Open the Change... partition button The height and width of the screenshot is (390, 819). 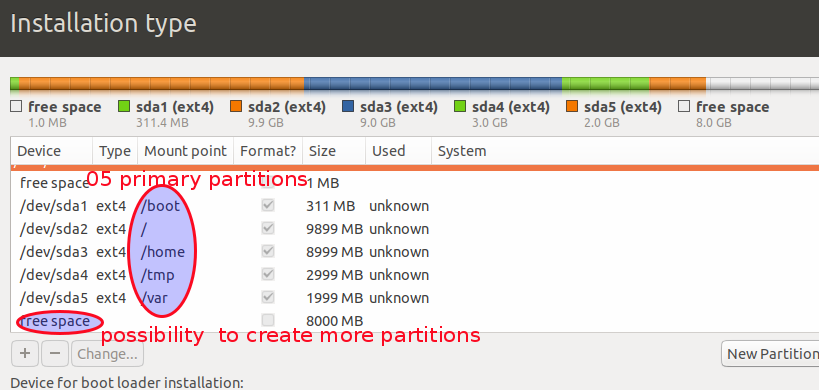point(108,354)
